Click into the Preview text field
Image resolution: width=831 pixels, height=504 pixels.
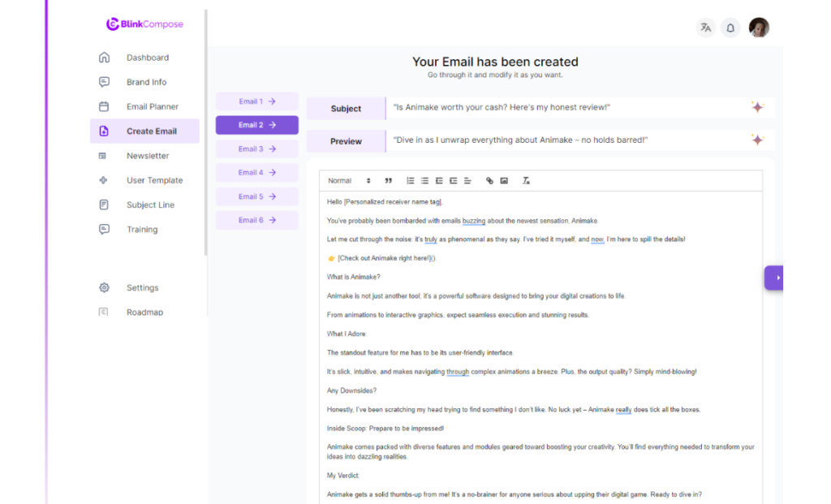tap(567, 140)
